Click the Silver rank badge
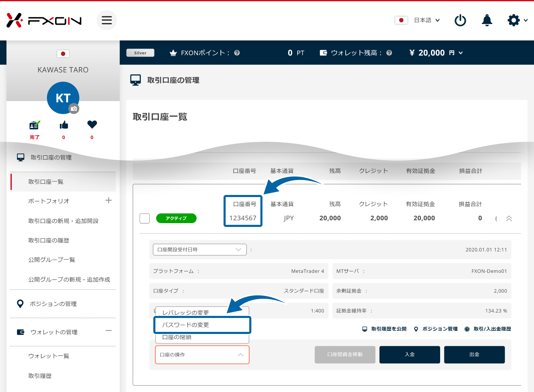The height and width of the screenshot is (392, 534). 140,53
